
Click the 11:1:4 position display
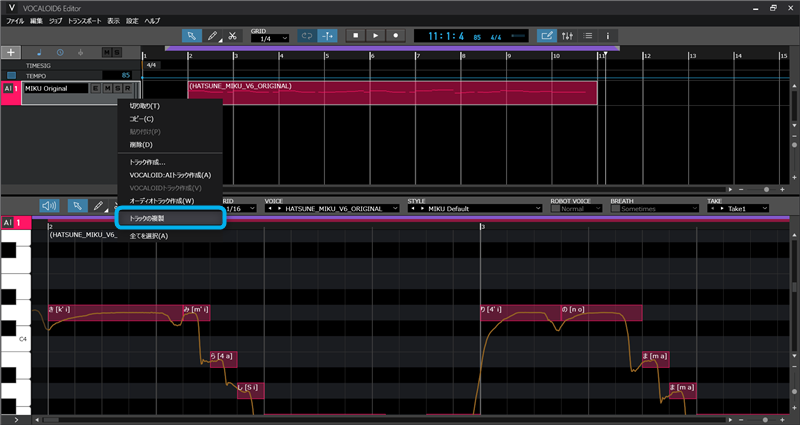[446, 36]
